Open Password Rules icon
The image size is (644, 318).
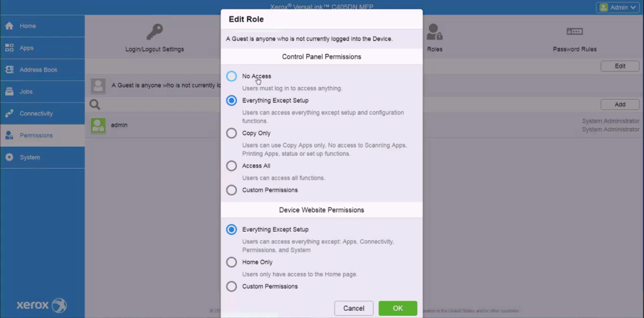click(x=574, y=32)
